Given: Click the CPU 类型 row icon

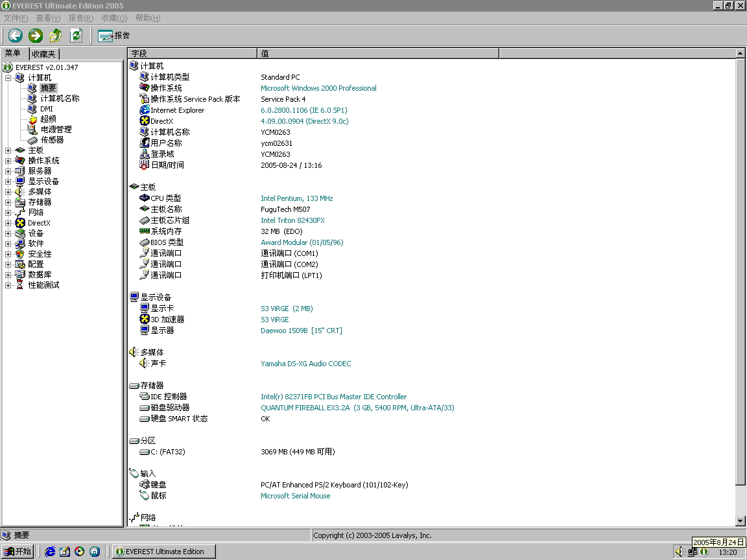Looking at the screenshot, I should click(x=145, y=198).
